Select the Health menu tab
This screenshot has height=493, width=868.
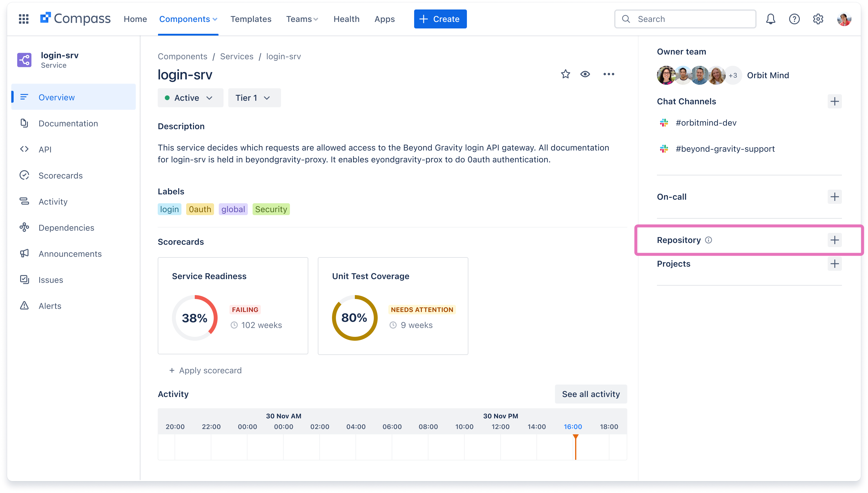(346, 19)
